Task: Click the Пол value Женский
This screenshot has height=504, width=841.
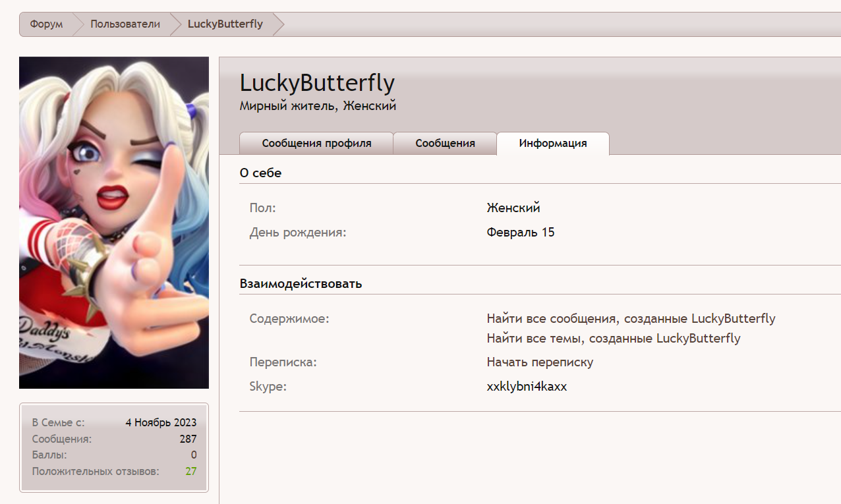Action: click(x=513, y=208)
